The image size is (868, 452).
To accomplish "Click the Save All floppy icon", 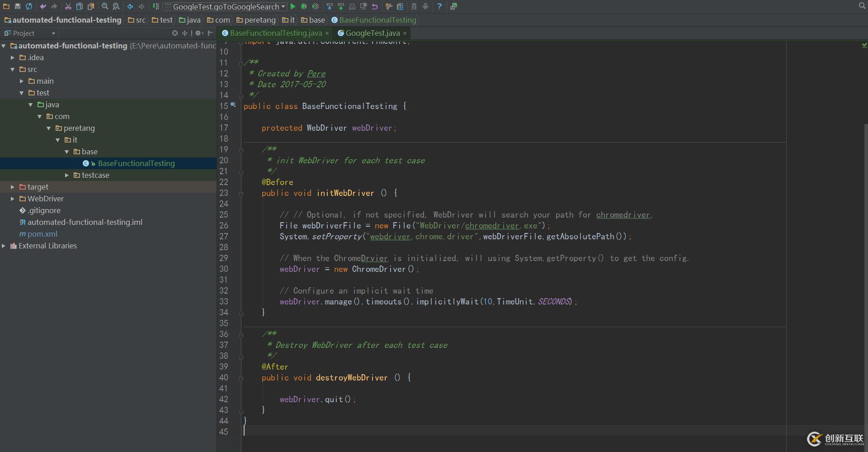I will click(18, 6).
